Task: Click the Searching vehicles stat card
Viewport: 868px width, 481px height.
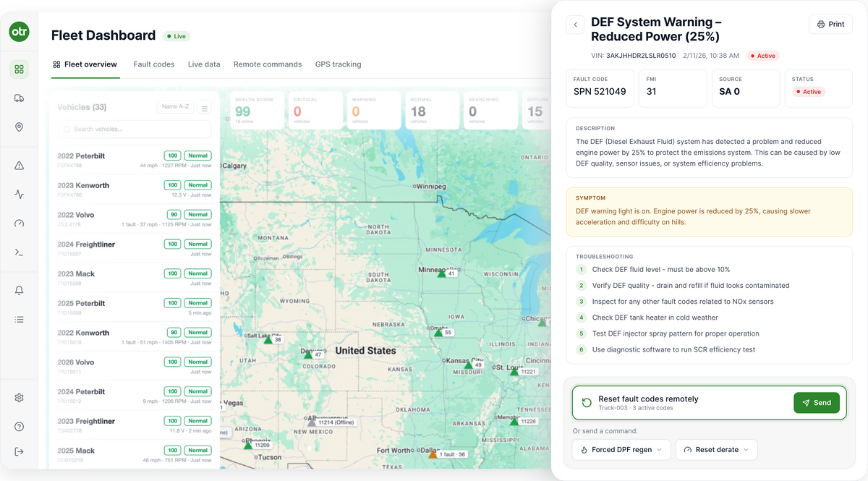Action: (490, 111)
